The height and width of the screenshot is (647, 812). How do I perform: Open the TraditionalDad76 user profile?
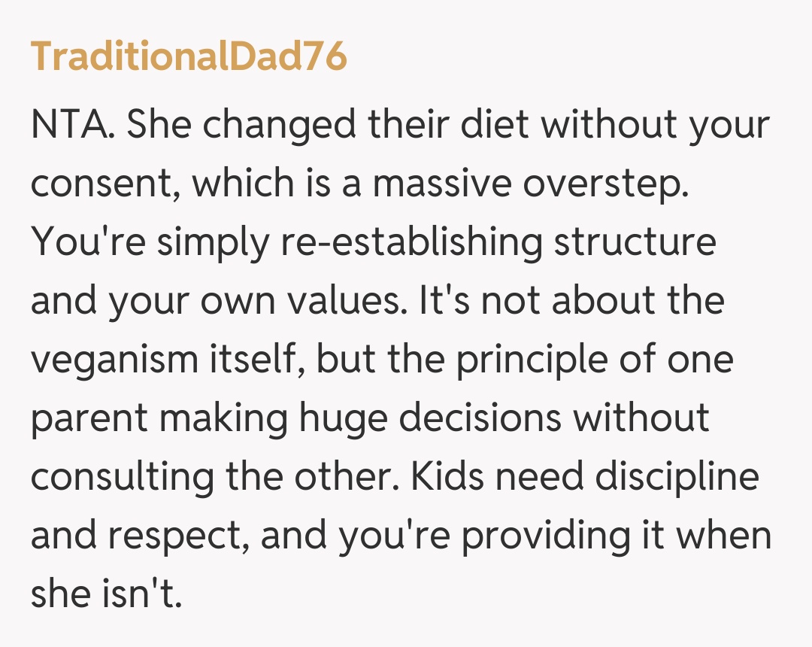(189, 56)
